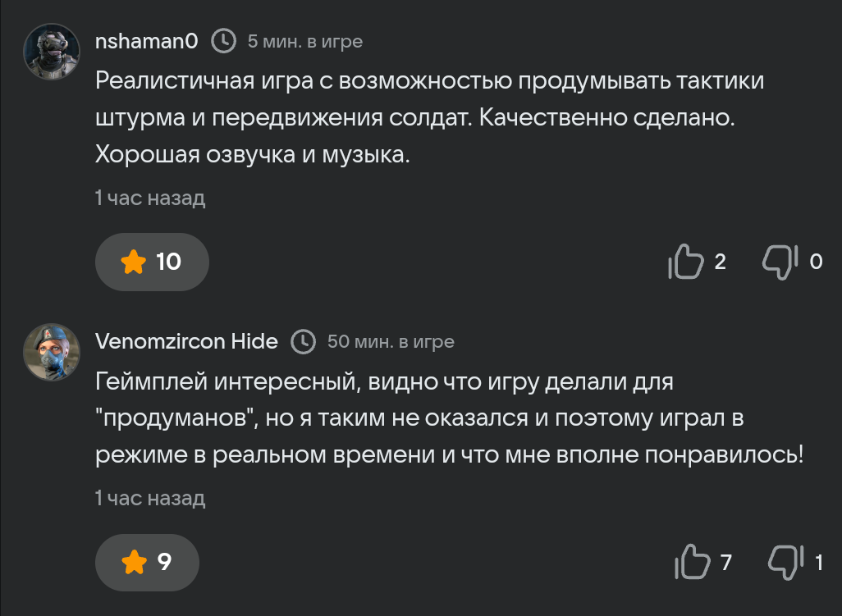Thumbs up the Venomzircon Hide review
The image size is (842, 616).
tap(691, 563)
